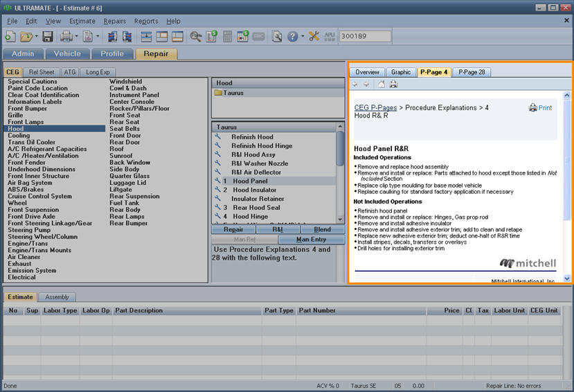Switch to the P-Page 28 tab
Screen dimensions: 574x392
pyautogui.click(x=472, y=72)
